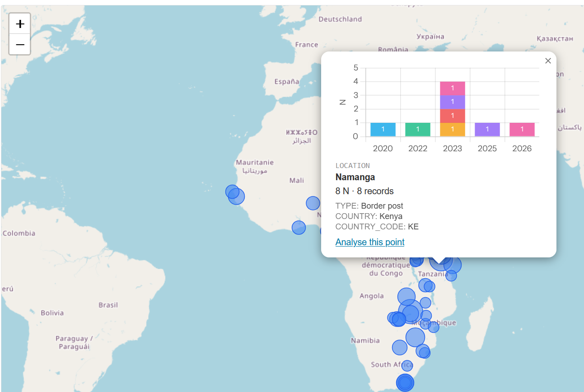Click the marker right of Namibia label
This screenshot has height=392, width=584.
click(400, 347)
